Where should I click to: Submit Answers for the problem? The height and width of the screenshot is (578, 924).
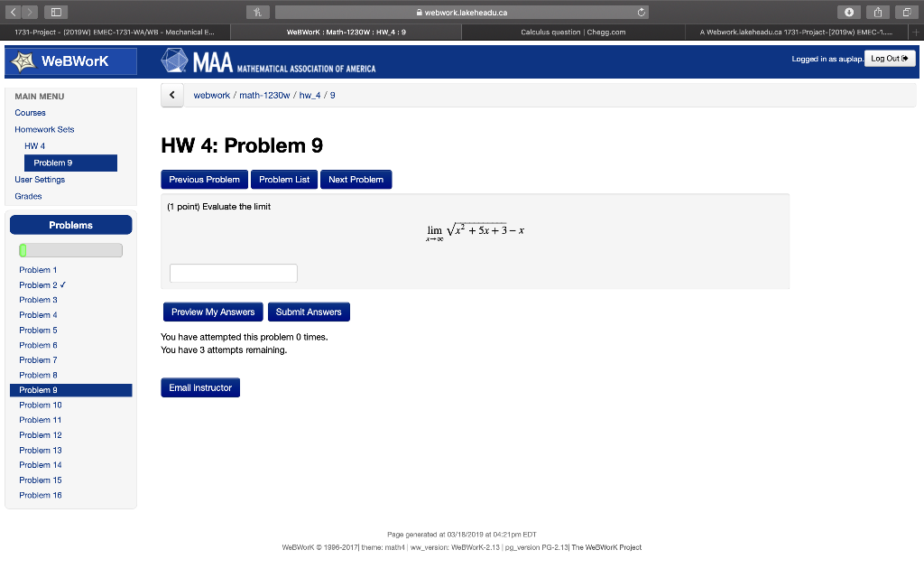coord(309,312)
